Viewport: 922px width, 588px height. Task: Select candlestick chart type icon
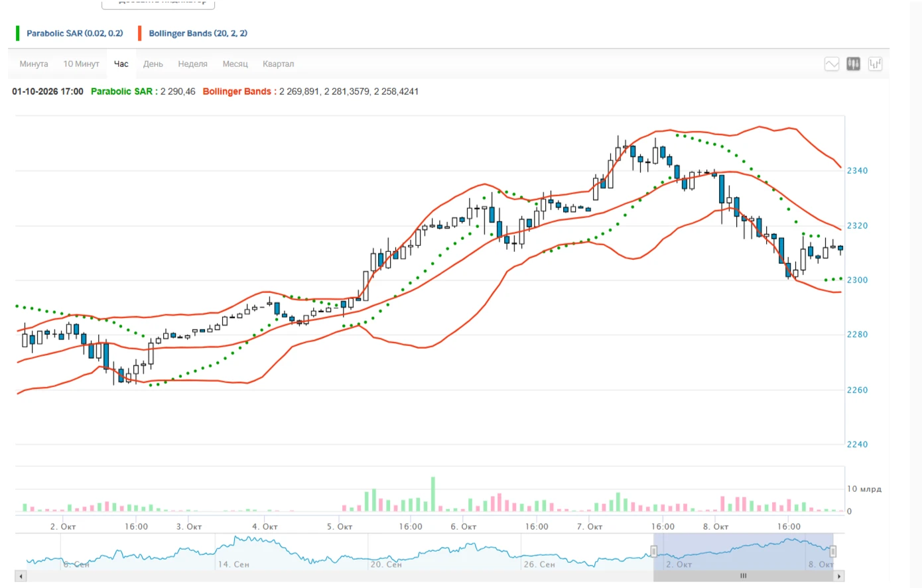(x=854, y=64)
